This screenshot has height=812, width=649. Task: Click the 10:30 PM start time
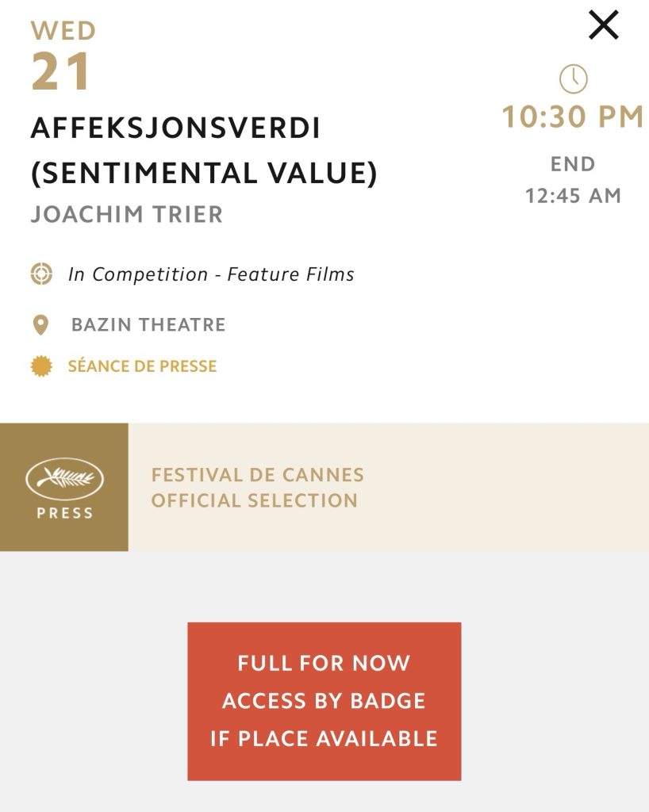pyautogui.click(x=572, y=117)
